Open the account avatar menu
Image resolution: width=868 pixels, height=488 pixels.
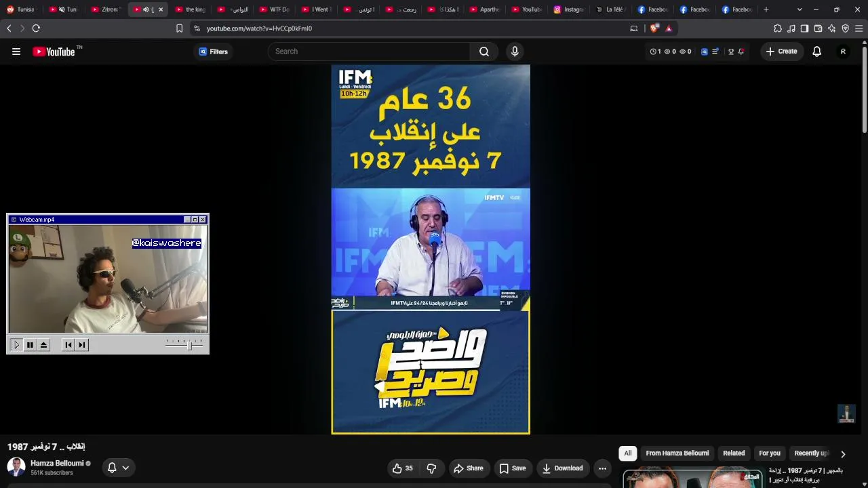click(843, 52)
